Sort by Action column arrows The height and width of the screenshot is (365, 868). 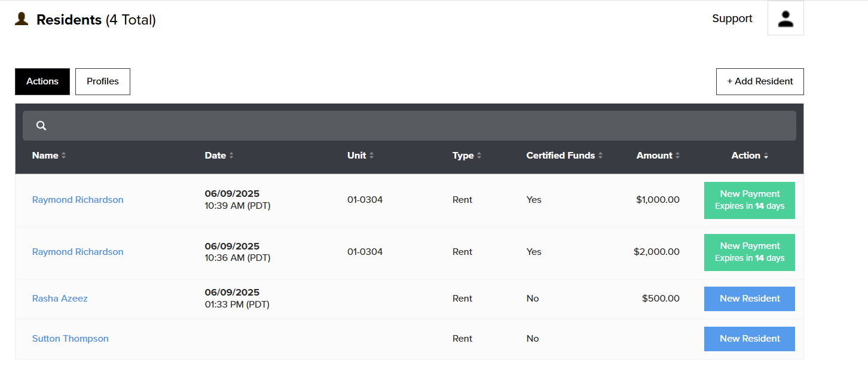click(766, 156)
